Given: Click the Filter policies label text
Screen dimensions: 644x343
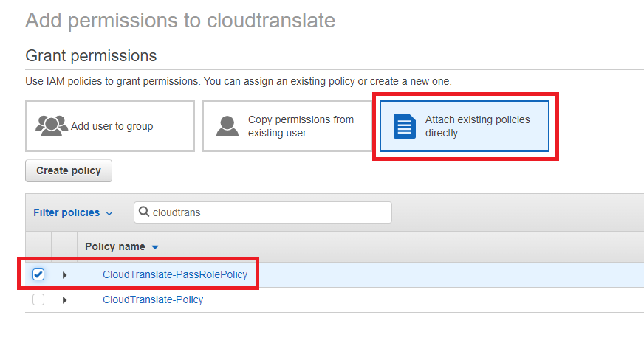Looking at the screenshot, I should coord(66,212).
